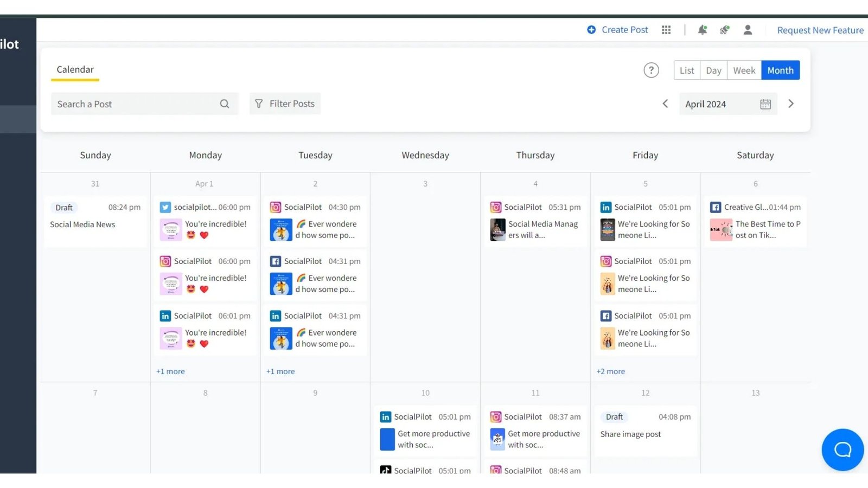Click Request New Feature link
The height and width of the screenshot is (488, 868).
[820, 30]
